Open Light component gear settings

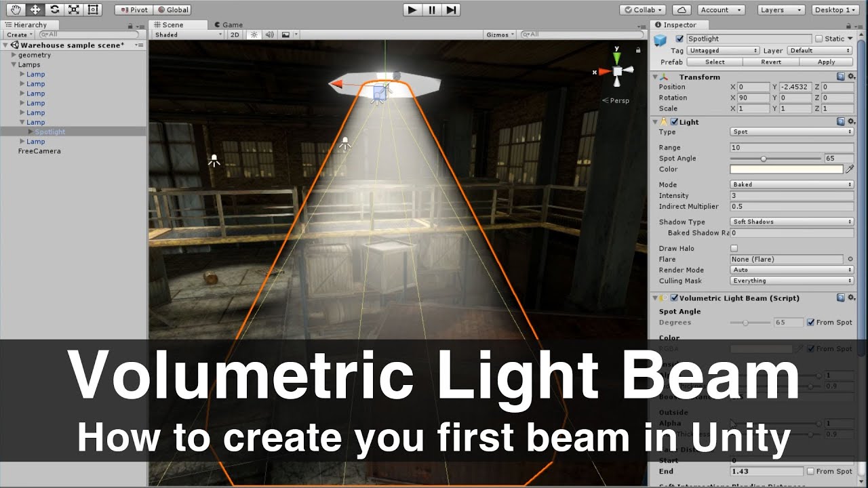[x=850, y=121]
